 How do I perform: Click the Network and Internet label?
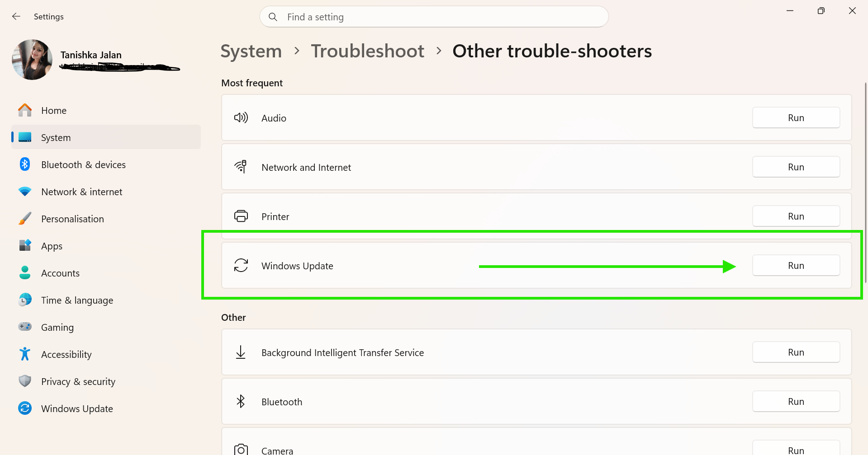306,167
